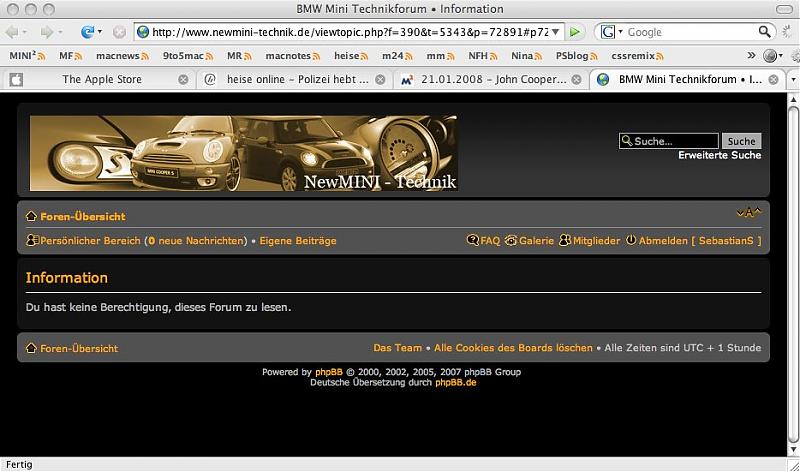Image resolution: width=800 pixels, height=472 pixels.
Task: Switch to 21.01.2008 John Cooper tab
Action: (x=485, y=78)
